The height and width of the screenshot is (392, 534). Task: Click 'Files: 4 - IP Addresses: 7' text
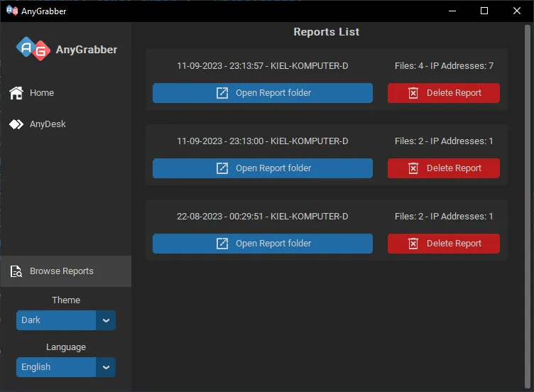click(x=444, y=66)
